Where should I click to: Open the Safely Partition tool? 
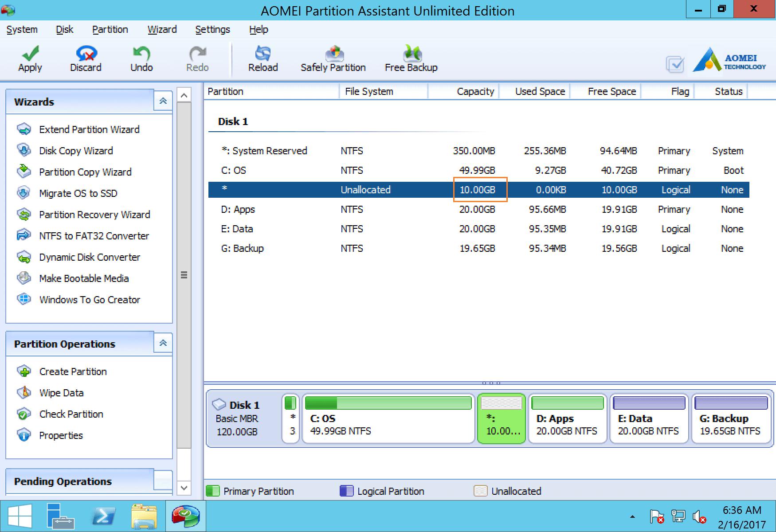pos(333,54)
